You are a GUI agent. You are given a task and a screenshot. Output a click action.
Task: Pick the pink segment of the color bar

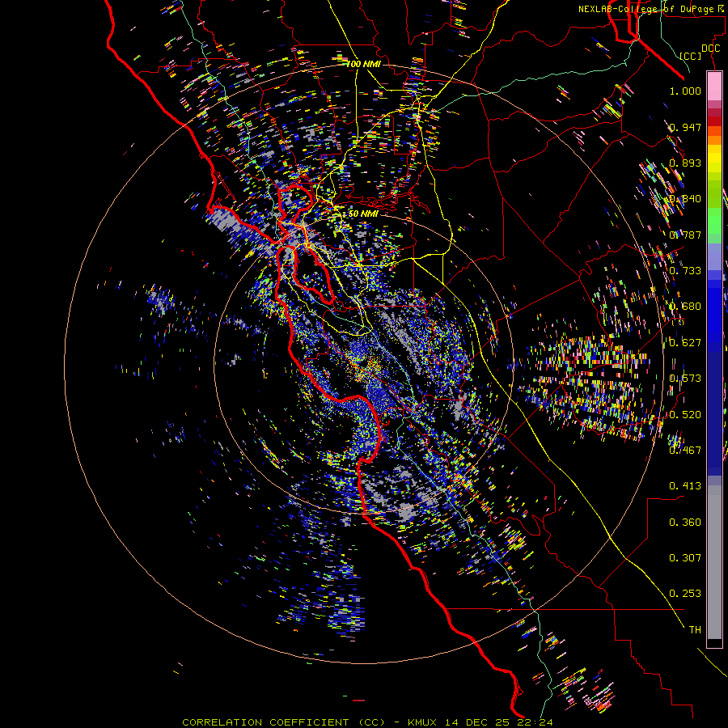click(x=714, y=86)
